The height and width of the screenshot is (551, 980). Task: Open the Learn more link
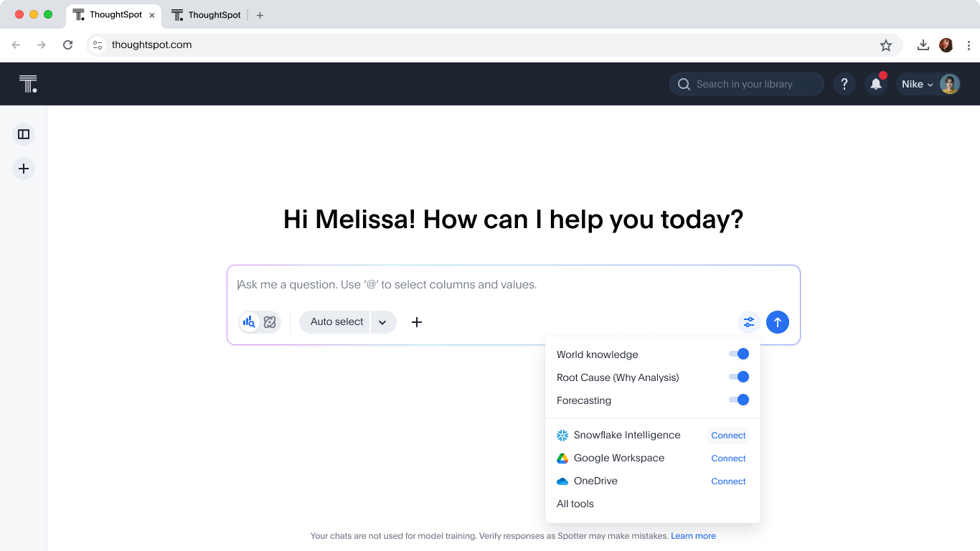coord(692,535)
